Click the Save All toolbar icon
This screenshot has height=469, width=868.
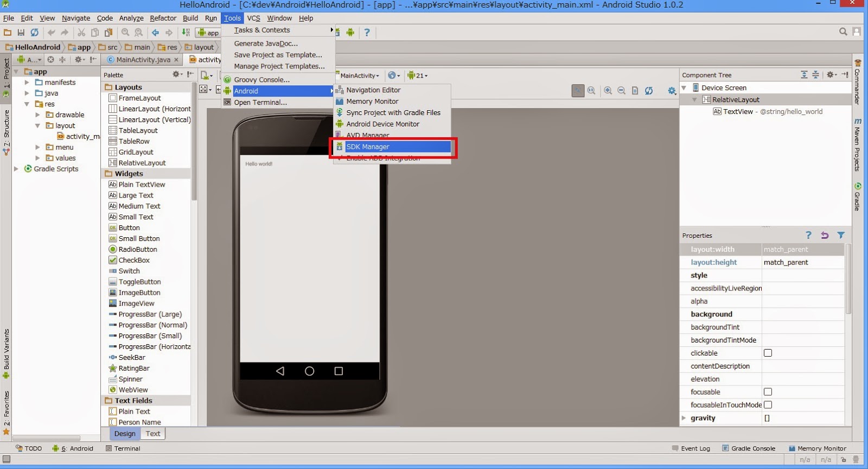pos(21,33)
